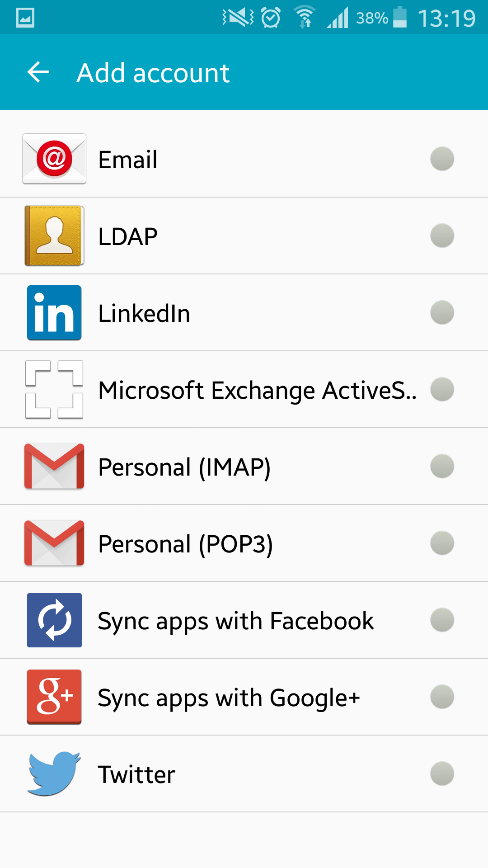Click the Gmail icon for Personal (IMAP)
Viewport: 488px width, 868px height.
[x=54, y=466]
